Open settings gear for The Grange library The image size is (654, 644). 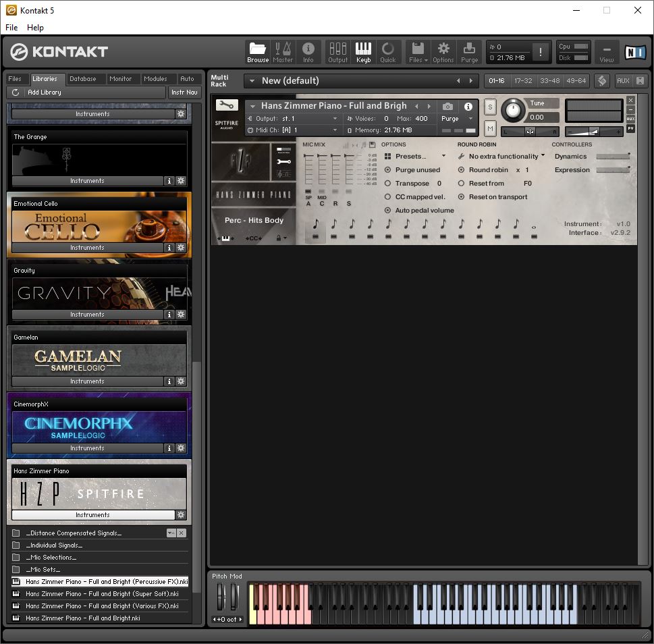pyautogui.click(x=181, y=181)
